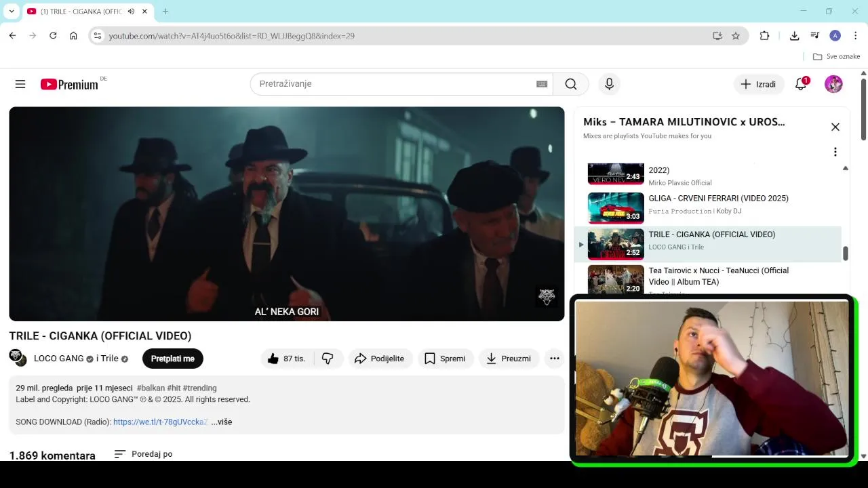The width and height of the screenshot is (868, 488).
Task: Click Pretplati me subscribe button
Action: (x=173, y=359)
